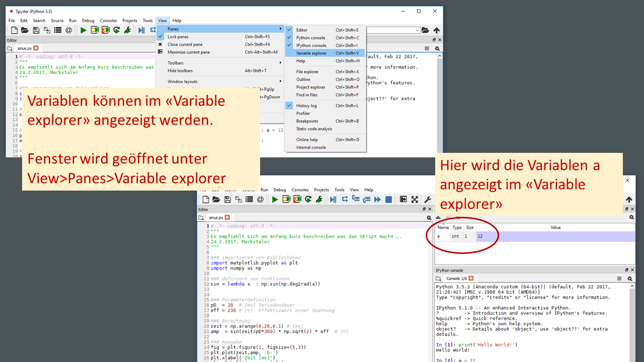Undock the Variable explorer pane
This screenshot has width=644, height=362.
pyautogui.click(x=627, y=209)
